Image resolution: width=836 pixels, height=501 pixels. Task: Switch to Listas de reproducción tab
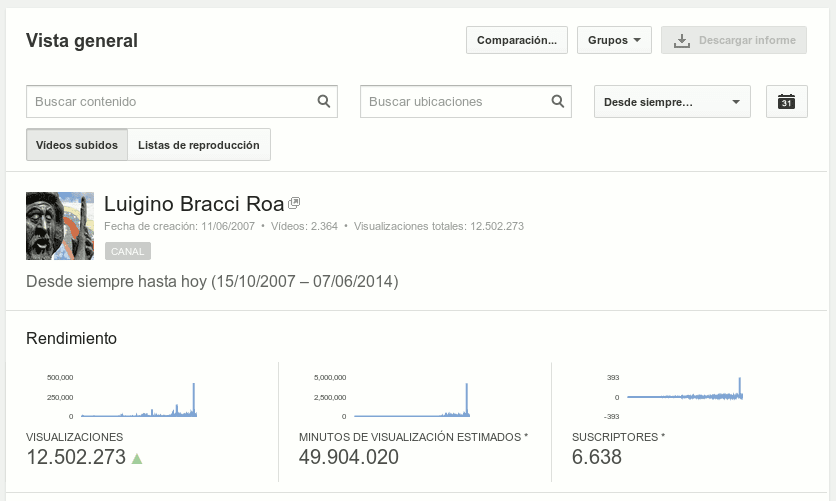coord(199,144)
